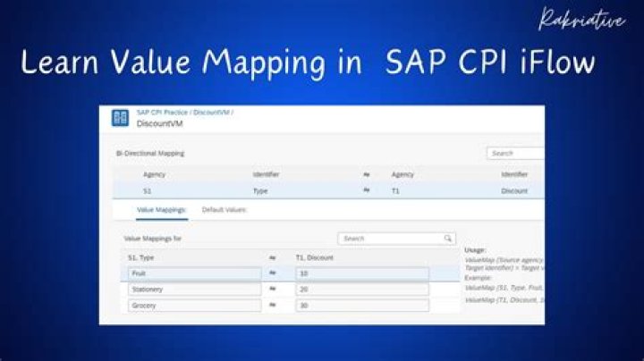Click the Bi-Directional Mapping label

click(150, 154)
